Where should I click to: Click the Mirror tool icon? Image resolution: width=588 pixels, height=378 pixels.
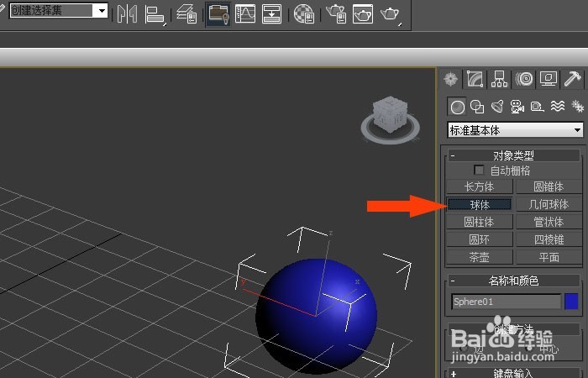127,14
